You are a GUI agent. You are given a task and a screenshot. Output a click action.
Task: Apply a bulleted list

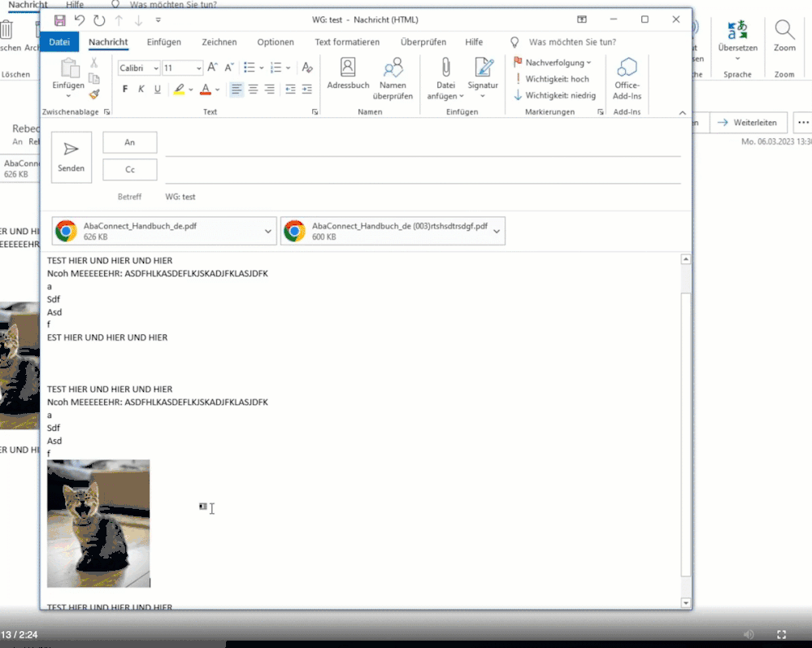click(249, 67)
